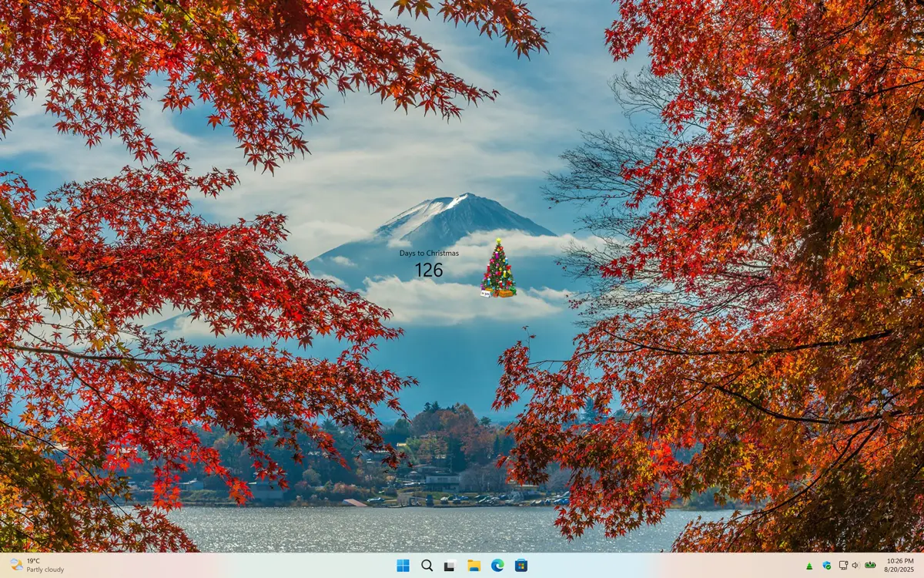Click the speaker volume tray icon
The width and height of the screenshot is (924, 578).
coord(855,566)
